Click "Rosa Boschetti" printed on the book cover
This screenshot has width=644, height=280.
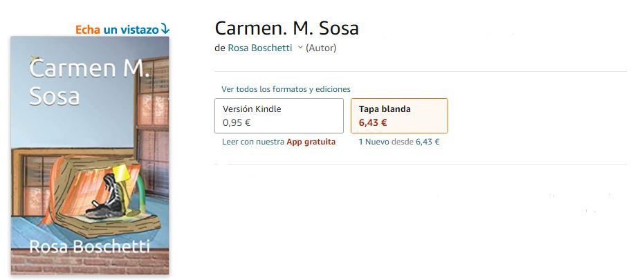coord(89,247)
